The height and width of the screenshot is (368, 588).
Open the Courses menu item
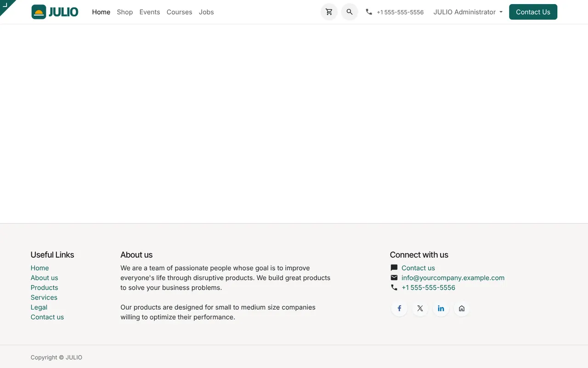[179, 12]
